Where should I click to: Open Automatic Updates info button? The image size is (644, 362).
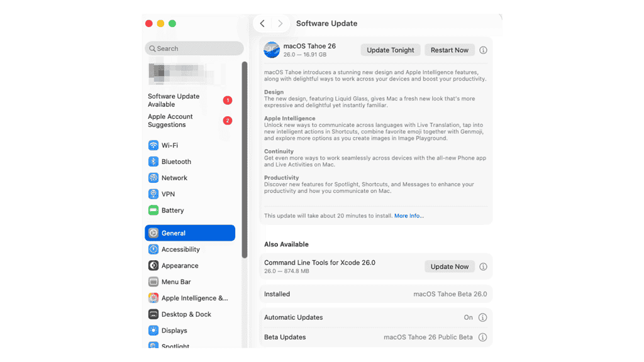pyautogui.click(x=482, y=317)
